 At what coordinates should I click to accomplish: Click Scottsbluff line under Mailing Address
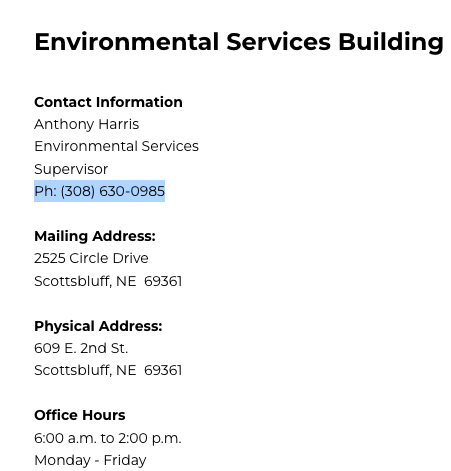[108, 281]
